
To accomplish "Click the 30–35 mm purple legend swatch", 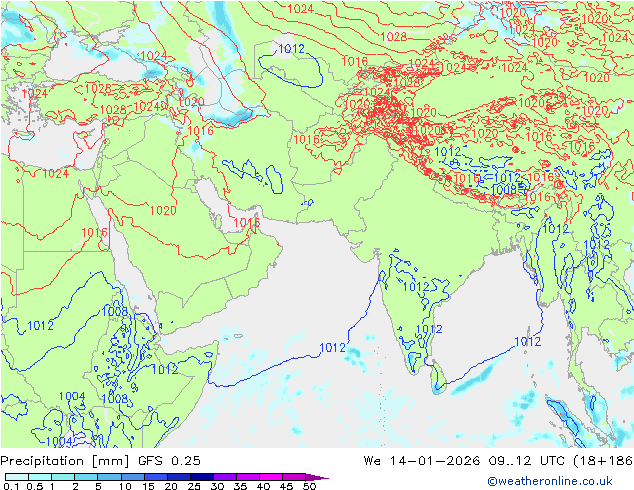I will (x=224, y=477).
